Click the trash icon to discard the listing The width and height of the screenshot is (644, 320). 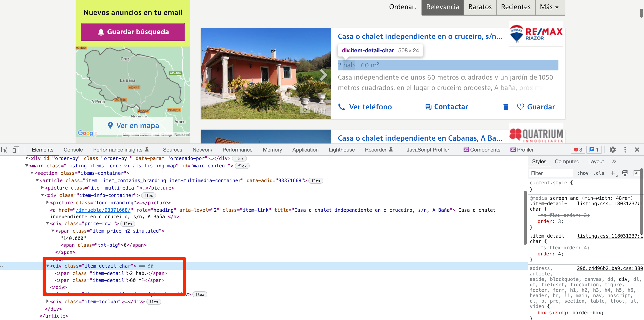505,107
